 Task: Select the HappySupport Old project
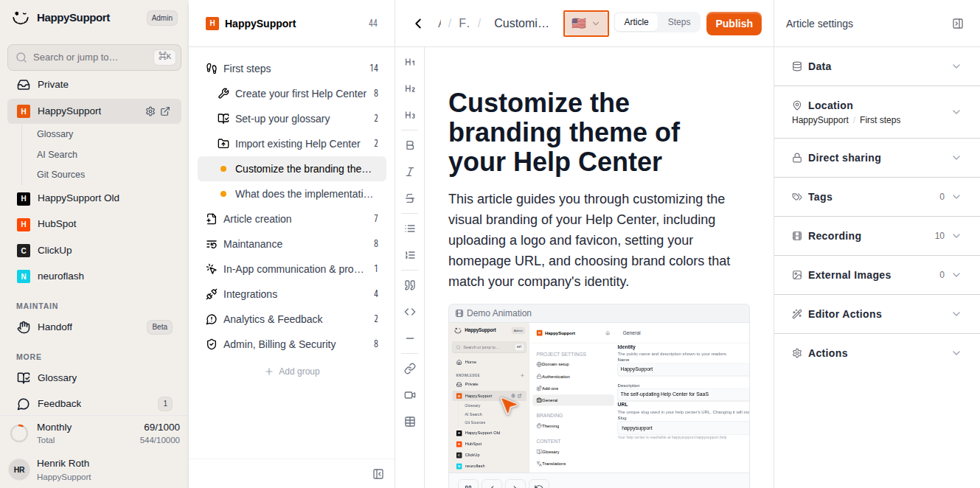pos(94,198)
